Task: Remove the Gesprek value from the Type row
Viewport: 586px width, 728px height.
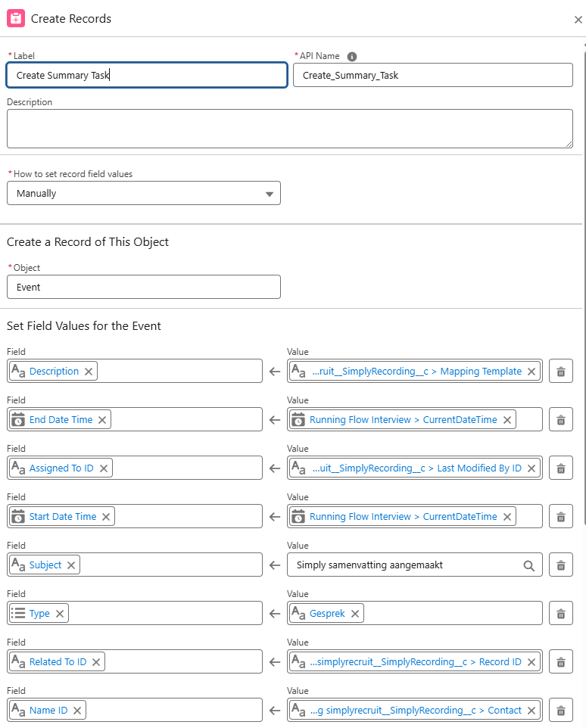Action: [354, 613]
